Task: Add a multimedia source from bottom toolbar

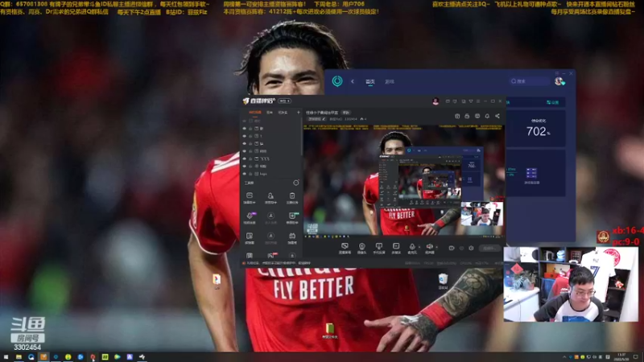Action: click(396, 246)
